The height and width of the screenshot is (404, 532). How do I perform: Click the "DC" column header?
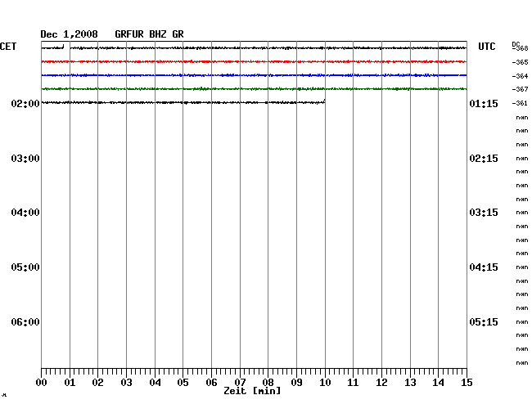click(x=516, y=44)
